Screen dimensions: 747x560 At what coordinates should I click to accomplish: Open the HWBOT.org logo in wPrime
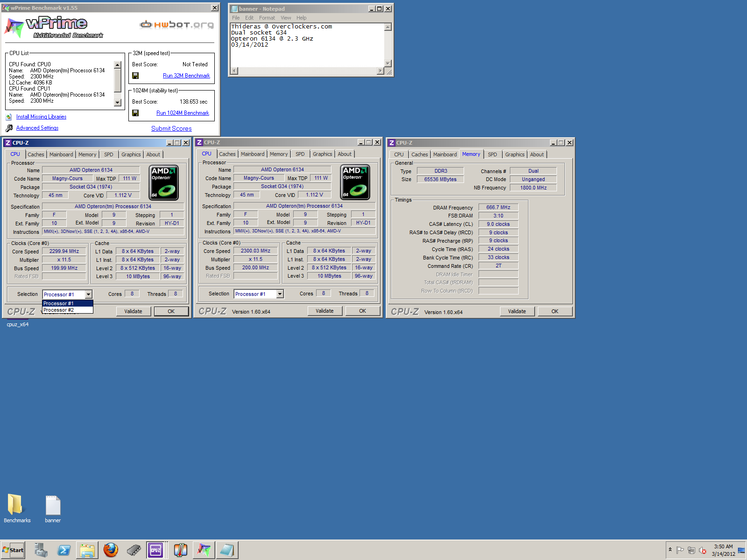coord(177,25)
